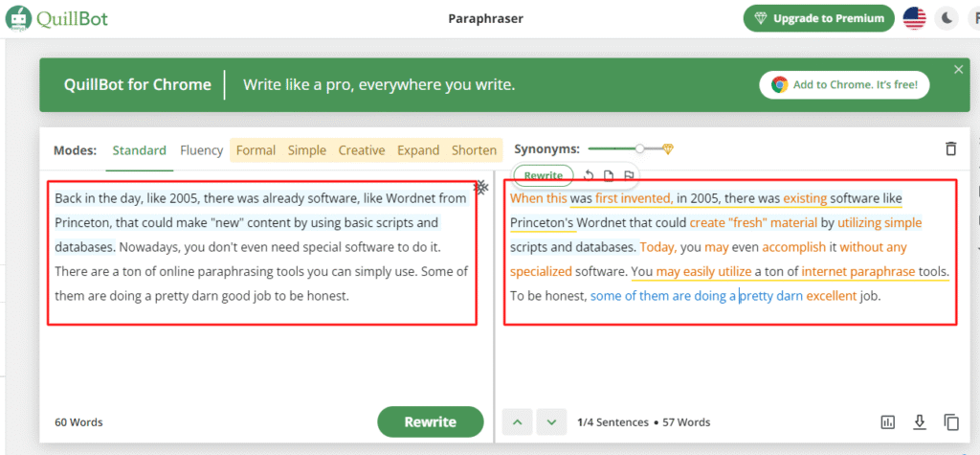
Task: Click Add to Chrome. It's free! button
Action: pos(844,85)
